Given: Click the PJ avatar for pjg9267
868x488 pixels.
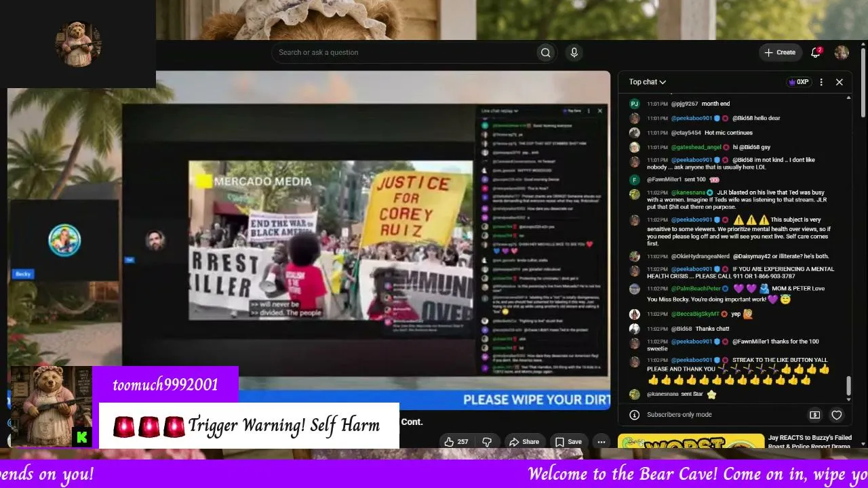Looking at the screenshot, I should coord(634,104).
